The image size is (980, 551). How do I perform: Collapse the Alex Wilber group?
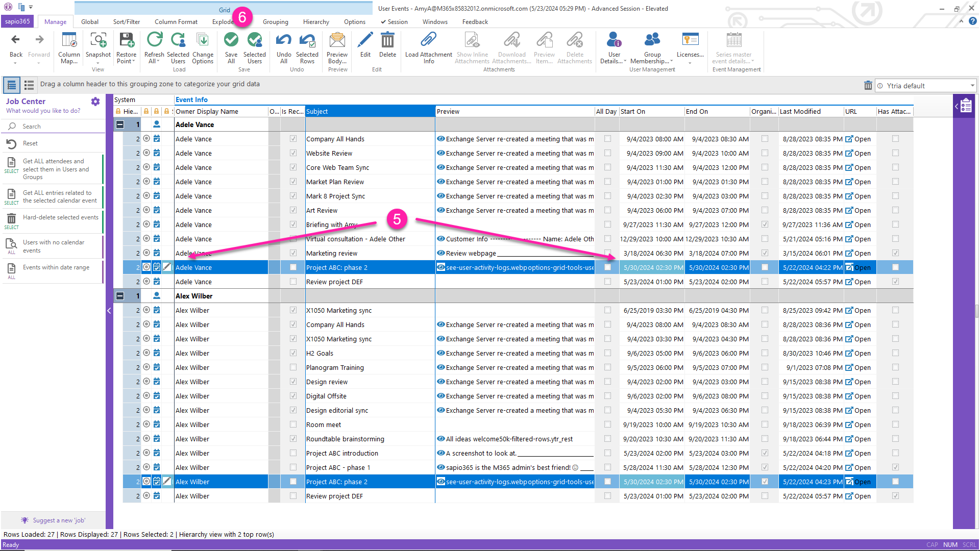(120, 296)
